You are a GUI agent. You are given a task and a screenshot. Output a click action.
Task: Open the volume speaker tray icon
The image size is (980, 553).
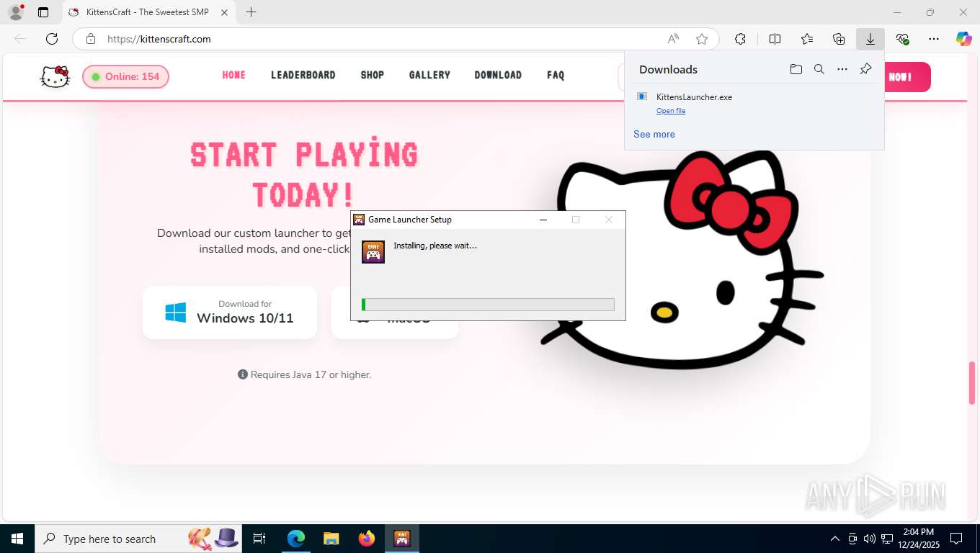click(x=869, y=539)
